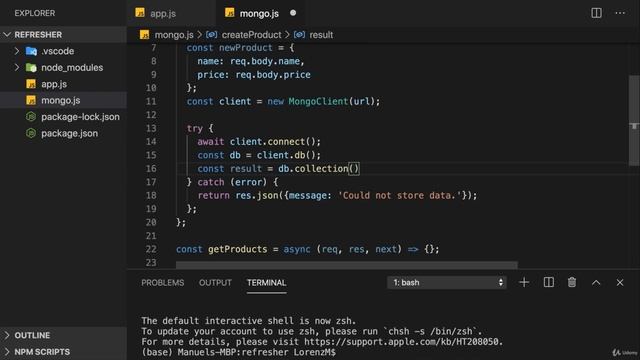The height and width of the screenshot is (360, 640).
Task: Click result in the breadcrumb
Action: (x=321, y=35)
